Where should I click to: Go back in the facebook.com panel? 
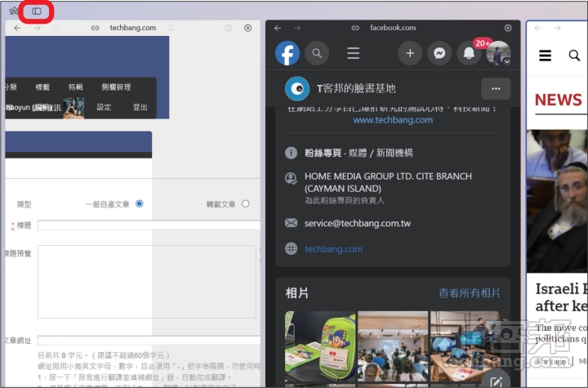tap(278, 28)
